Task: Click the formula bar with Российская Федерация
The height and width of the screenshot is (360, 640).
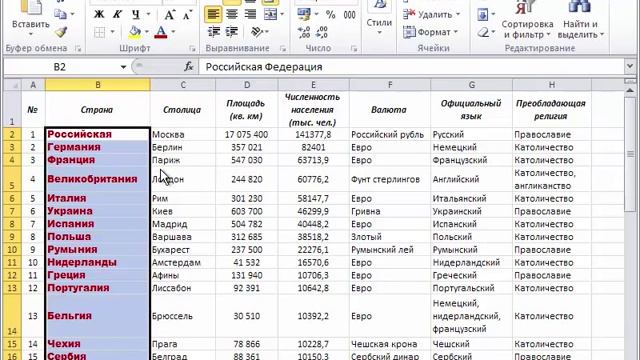Action: coord(411,67)
